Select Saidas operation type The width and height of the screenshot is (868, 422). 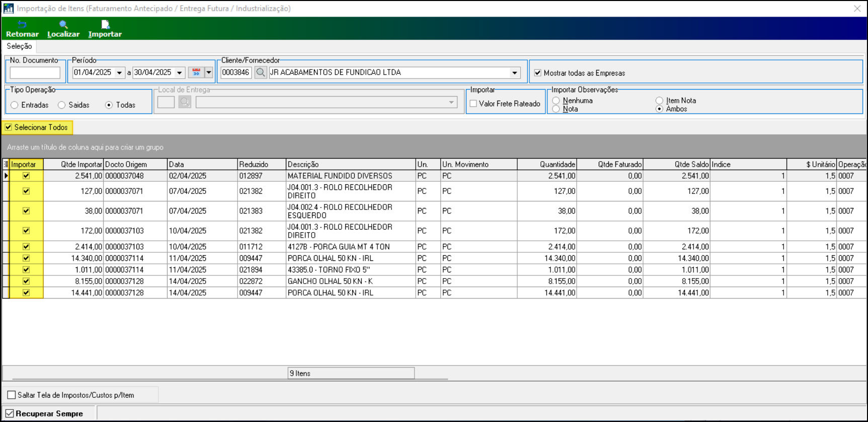[x=62, y=105]
